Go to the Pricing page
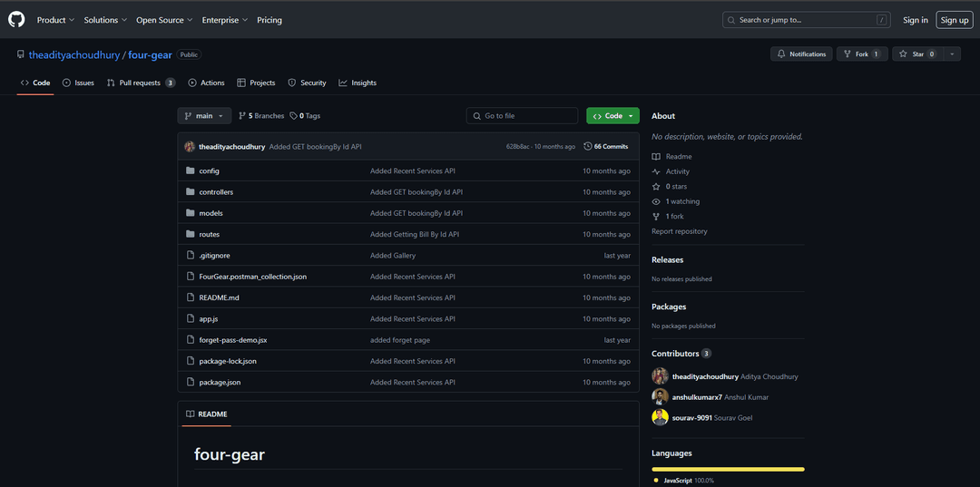Screen dimensions: 980x487 269,20
